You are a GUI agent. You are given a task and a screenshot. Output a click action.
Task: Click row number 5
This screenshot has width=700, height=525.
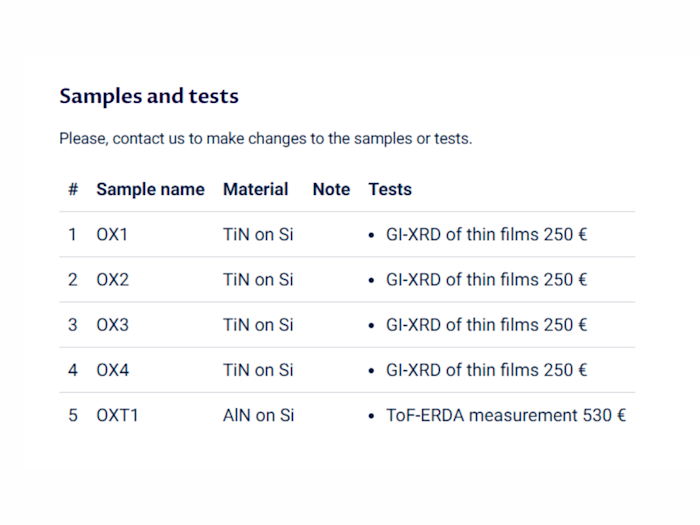[x=73, y=415]
